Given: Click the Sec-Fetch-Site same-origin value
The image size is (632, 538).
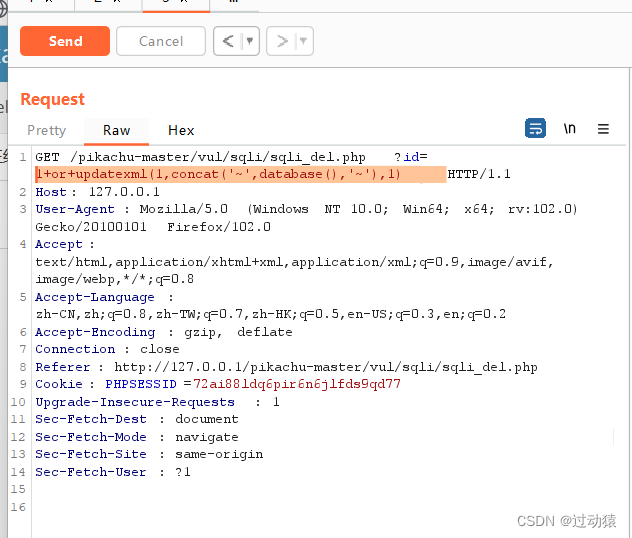Looking at the screenshot, I should (219, 455).
